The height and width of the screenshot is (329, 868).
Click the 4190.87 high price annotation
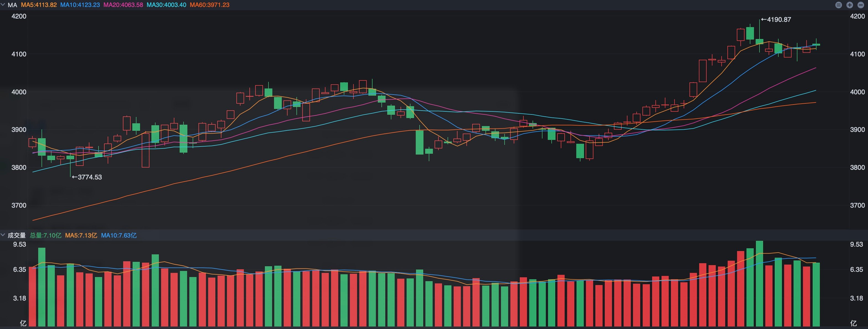pos(776,20)
